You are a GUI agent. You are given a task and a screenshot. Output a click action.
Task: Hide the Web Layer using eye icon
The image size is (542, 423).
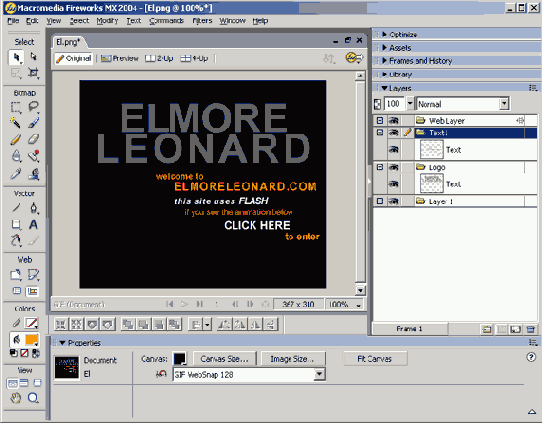pyautogui.click(x=394, y=121)
